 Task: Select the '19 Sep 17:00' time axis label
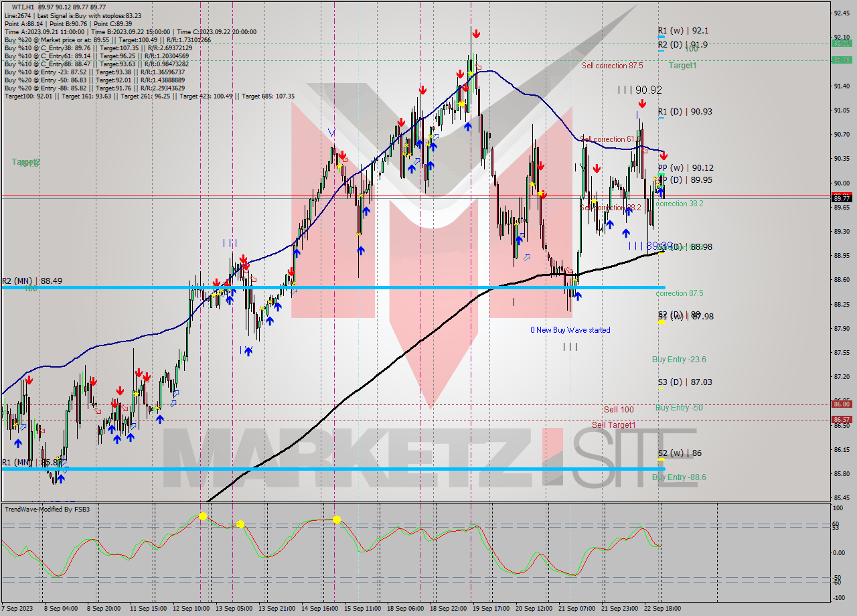pyautogui.click(x=490, y=609)
